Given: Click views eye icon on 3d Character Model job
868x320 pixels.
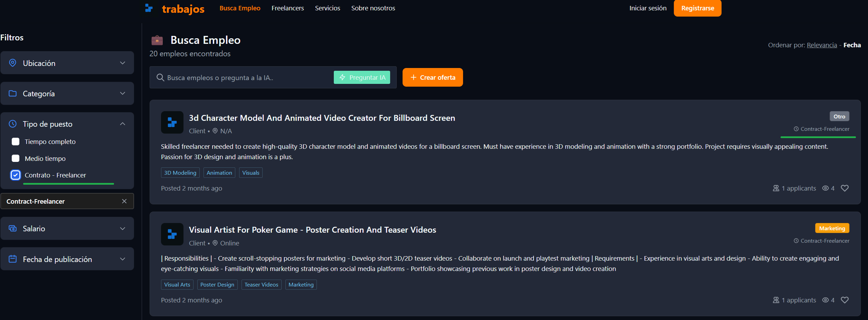Looking at the screenshot, I should (825, 188).
